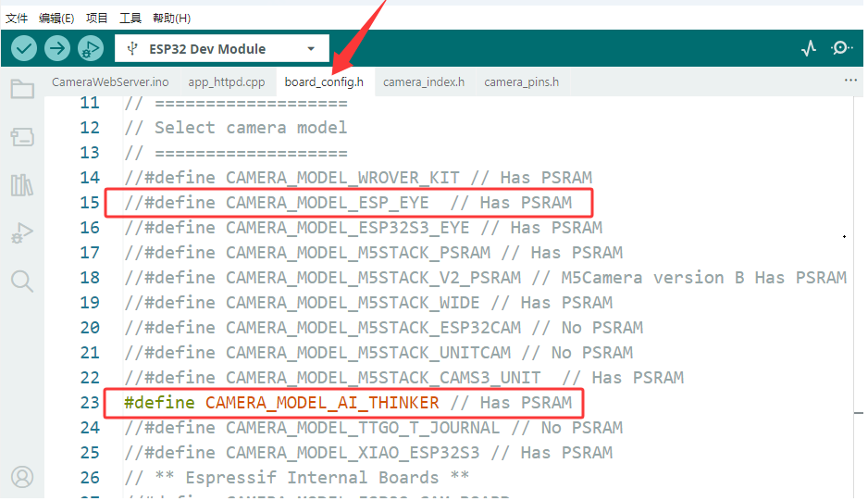Click the CAMERA_MODEL_M5STACK_UNITCAM line
This screenshot has height=501, width=868.
(x=378, y=352)
